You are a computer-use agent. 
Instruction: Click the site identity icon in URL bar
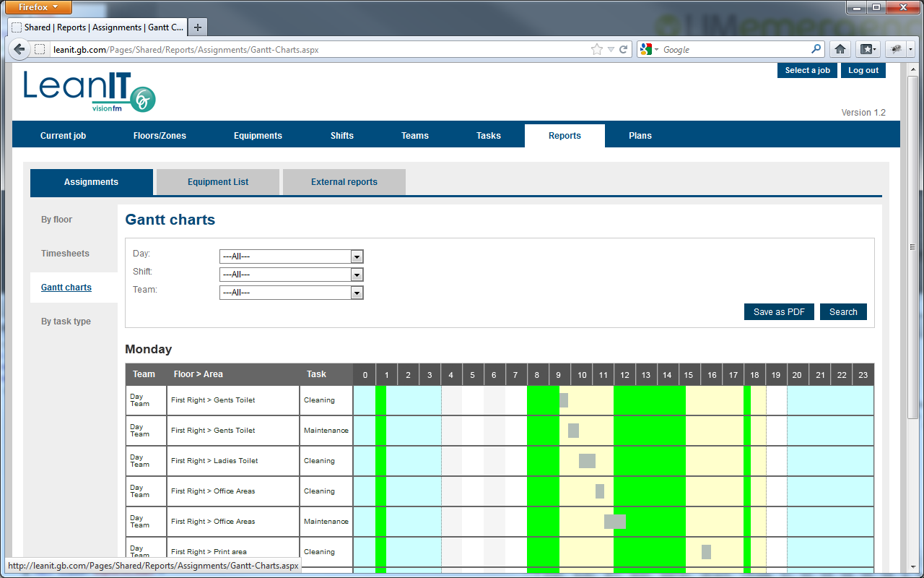point(40,49)
